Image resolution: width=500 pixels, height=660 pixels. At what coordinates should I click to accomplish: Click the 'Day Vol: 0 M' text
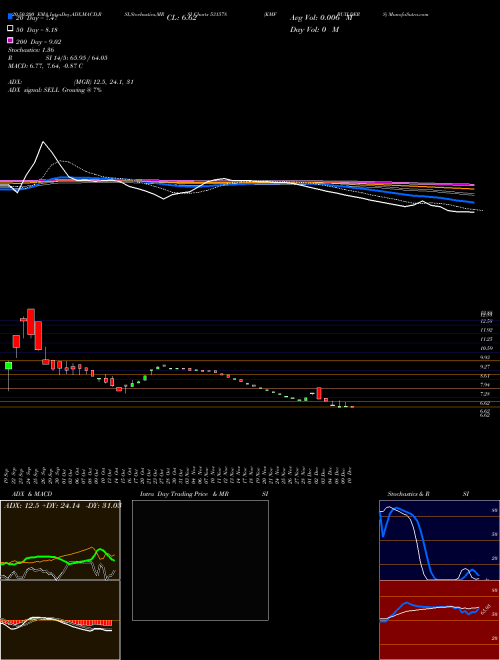coord(314,30)
